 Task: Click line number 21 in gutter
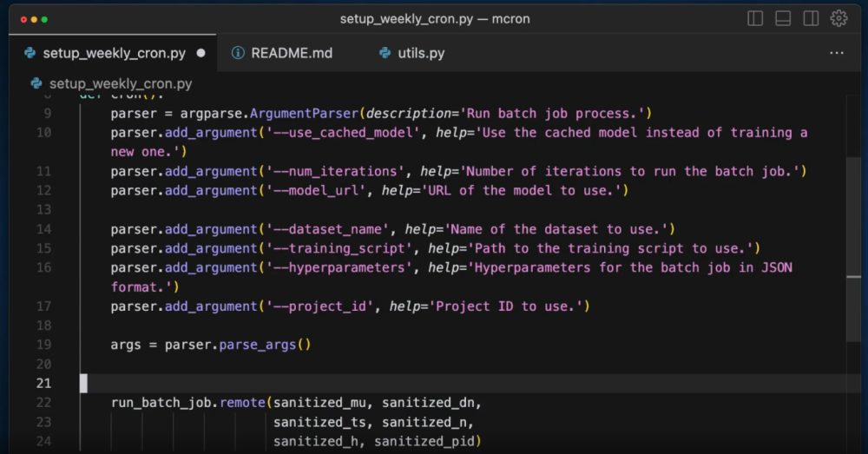(x=43, y=383)
